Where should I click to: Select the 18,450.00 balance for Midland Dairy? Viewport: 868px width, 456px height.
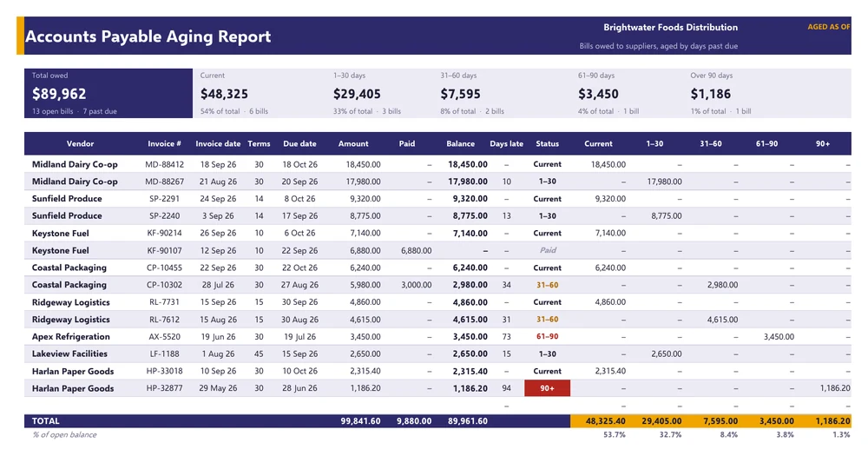pos(468,164)
